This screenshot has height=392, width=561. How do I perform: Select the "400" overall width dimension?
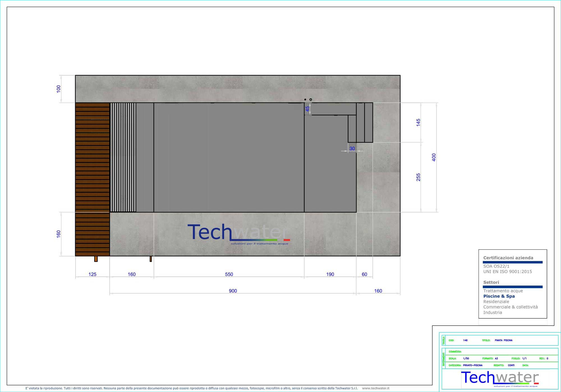click(434, 157)
